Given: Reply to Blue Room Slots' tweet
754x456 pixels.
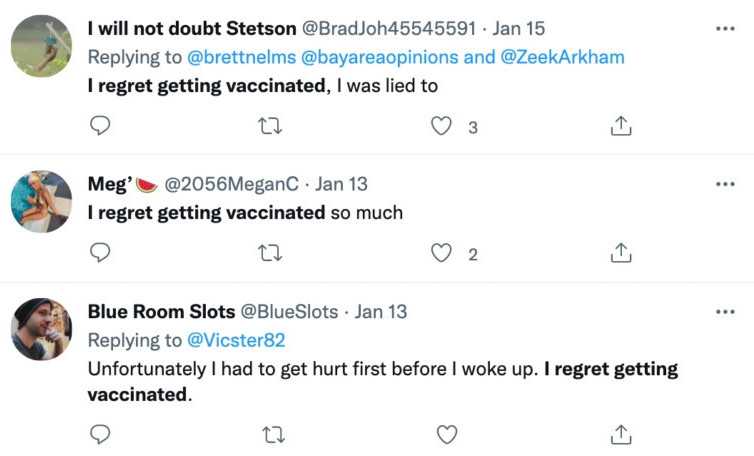Looking at the screenshot, I should pos(100,434).
